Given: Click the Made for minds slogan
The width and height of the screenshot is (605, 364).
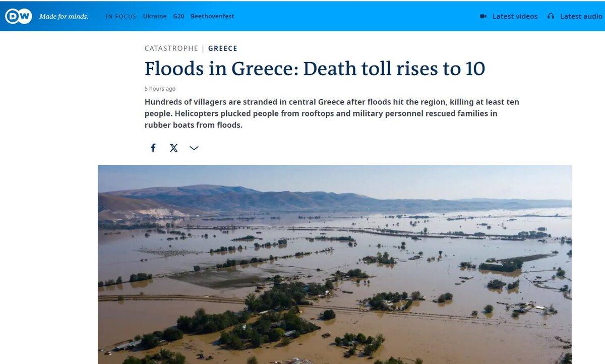Looking at the screenshot, I should [64, 17].
